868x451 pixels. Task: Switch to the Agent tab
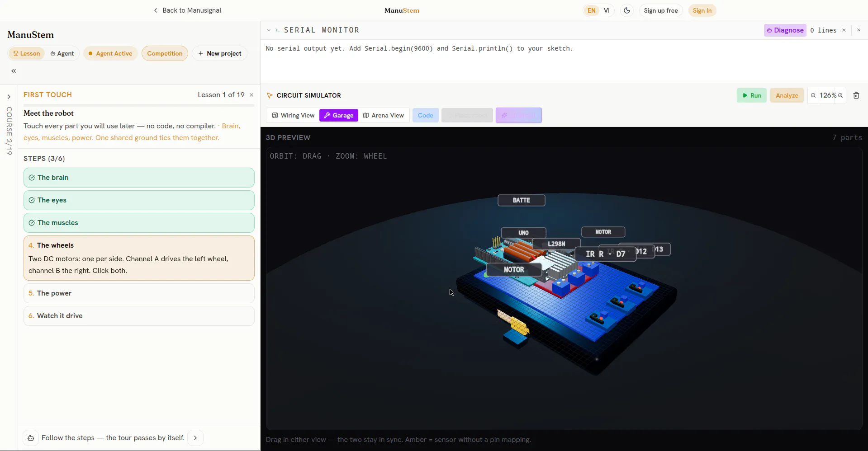click(62, 53)
